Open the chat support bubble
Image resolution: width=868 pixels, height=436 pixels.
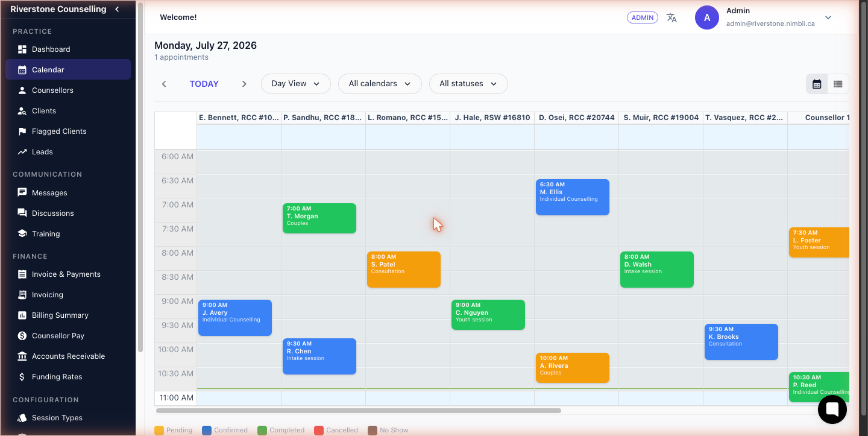coord(832,409)
